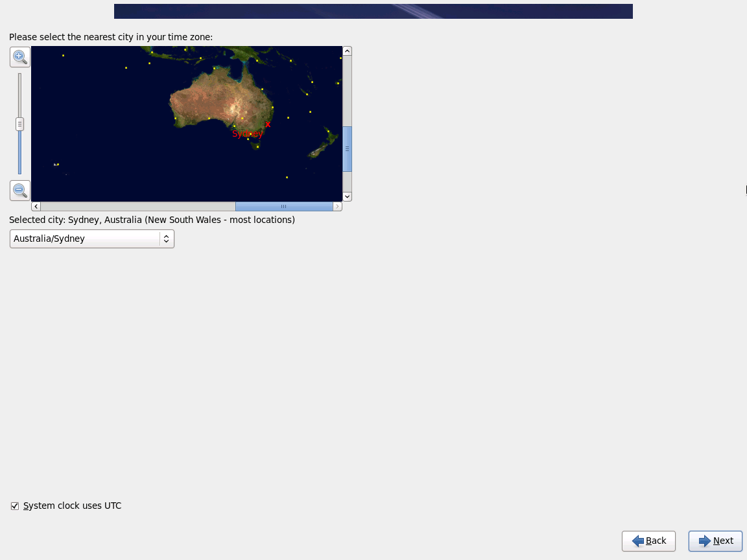Screen dimensions: 747x560
Task: Click the horizontal scrollbar thumb under the map
Action: pos(283,207)
